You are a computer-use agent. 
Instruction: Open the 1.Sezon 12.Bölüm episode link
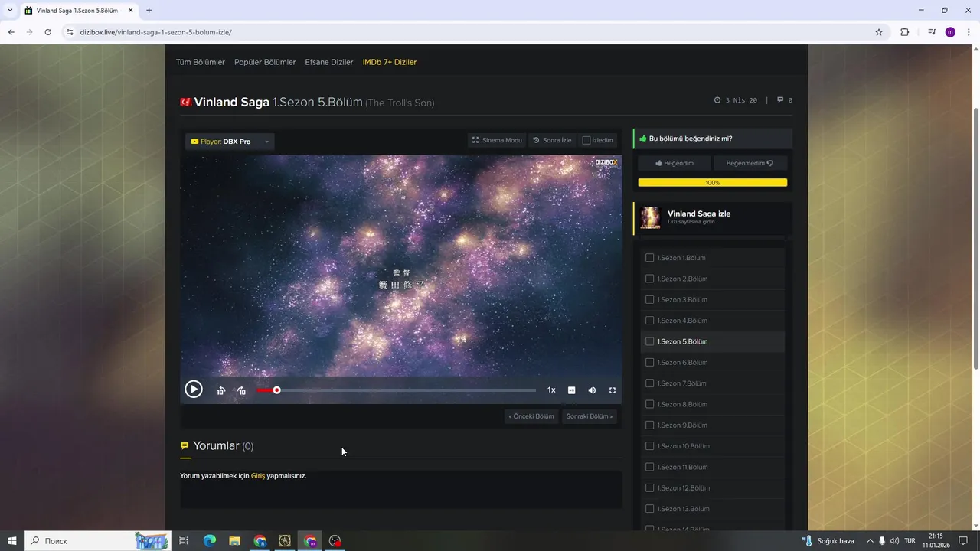[684, 488]
